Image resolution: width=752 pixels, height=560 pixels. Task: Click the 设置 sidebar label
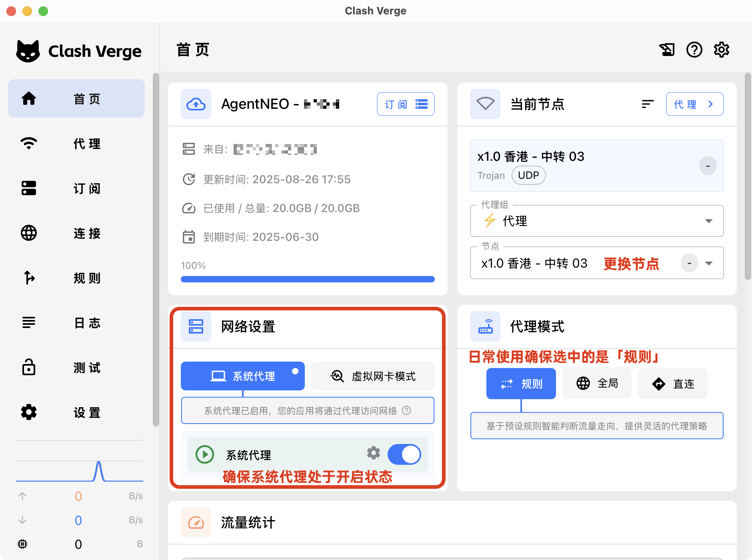[87, 412]
